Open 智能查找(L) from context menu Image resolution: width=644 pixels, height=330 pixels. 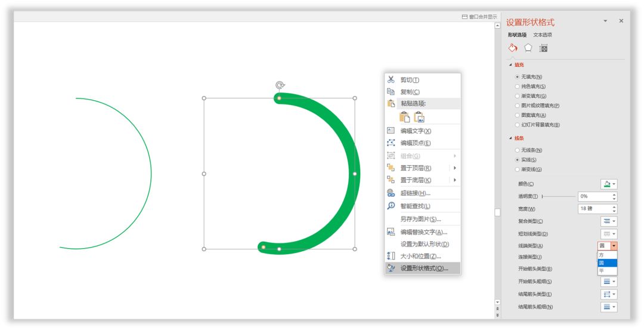(x=423, y=206)
